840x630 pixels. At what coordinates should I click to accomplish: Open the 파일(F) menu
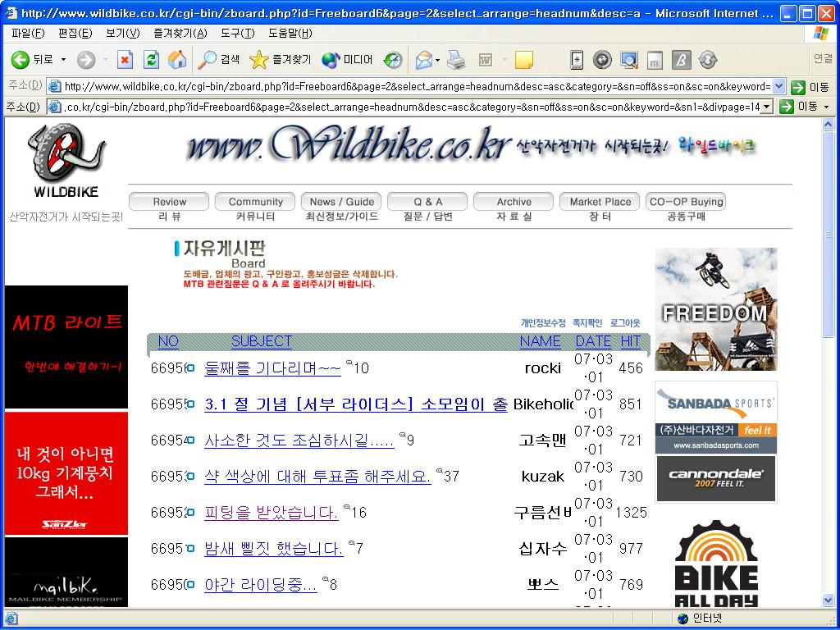28,33
